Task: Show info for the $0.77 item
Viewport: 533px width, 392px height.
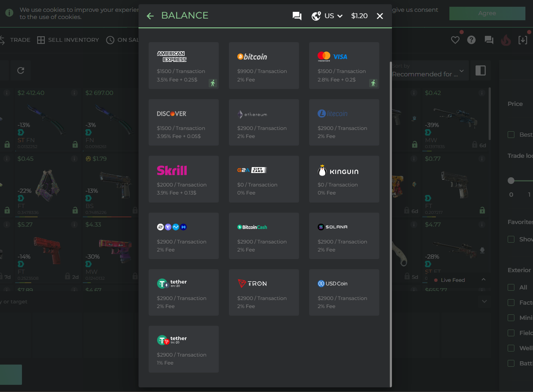Action: pyautogui.click(x=482, y=159)
